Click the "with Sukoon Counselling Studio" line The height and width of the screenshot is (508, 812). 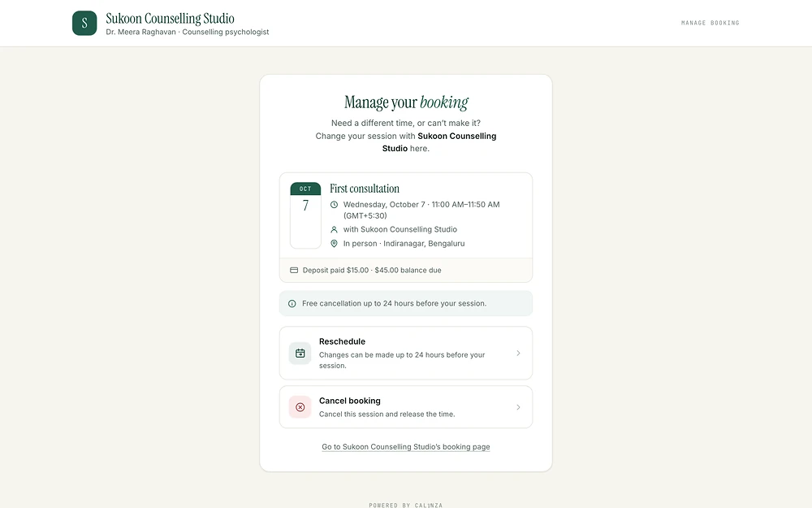tap(400, 230)
